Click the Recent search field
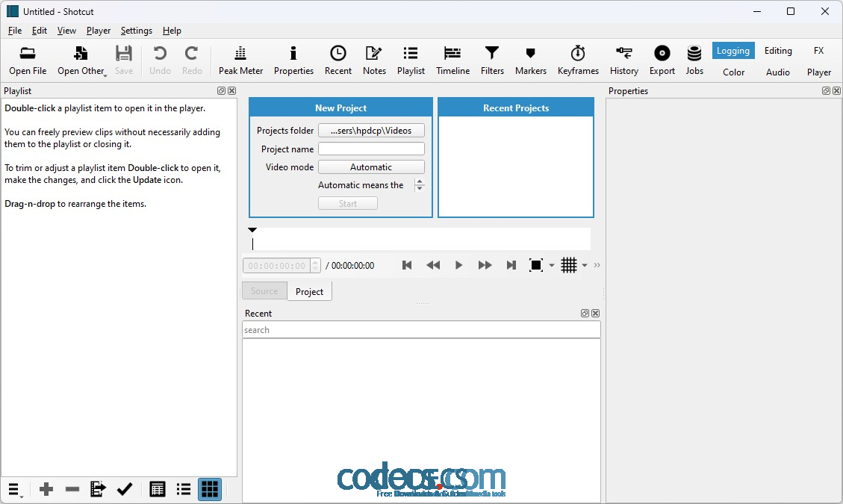This screenshot has height=504, width=843. coord(421,330)
